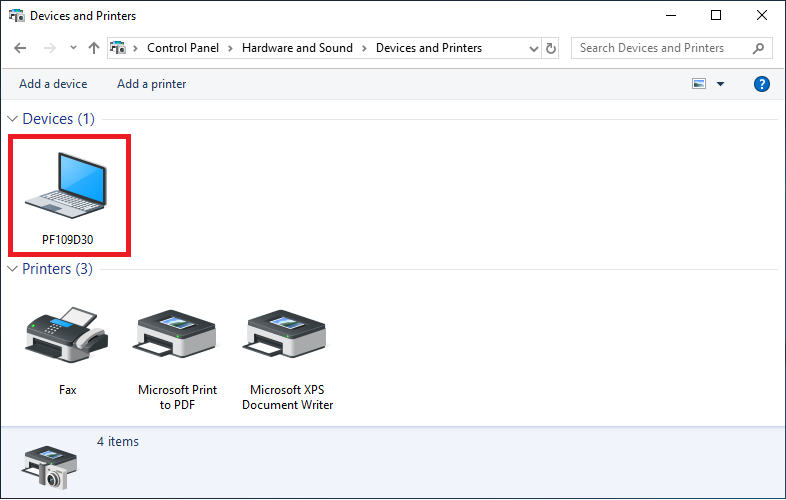Open recent locations dropdown next to forward
The image size is (786, 500).
coord(73,48)
